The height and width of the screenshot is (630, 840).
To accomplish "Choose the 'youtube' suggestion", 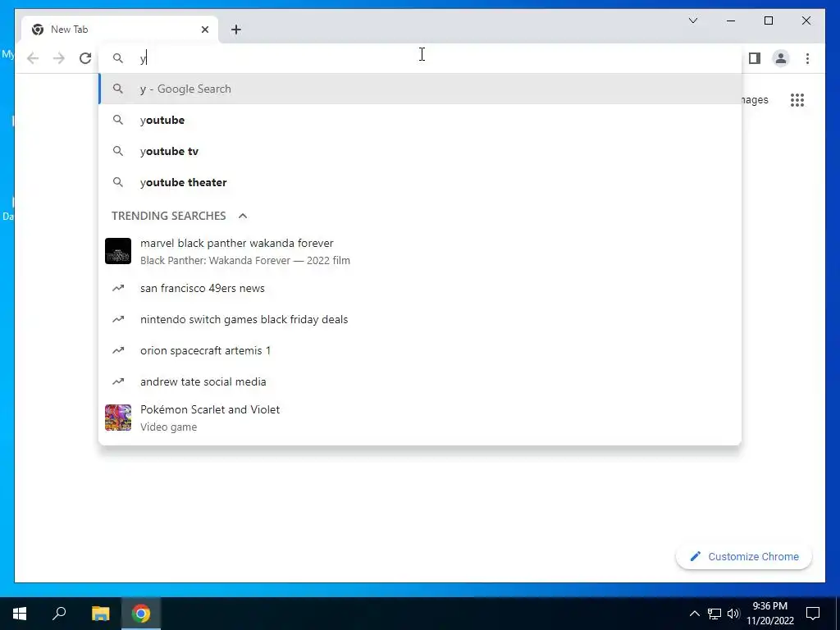I will click(420, 120).
